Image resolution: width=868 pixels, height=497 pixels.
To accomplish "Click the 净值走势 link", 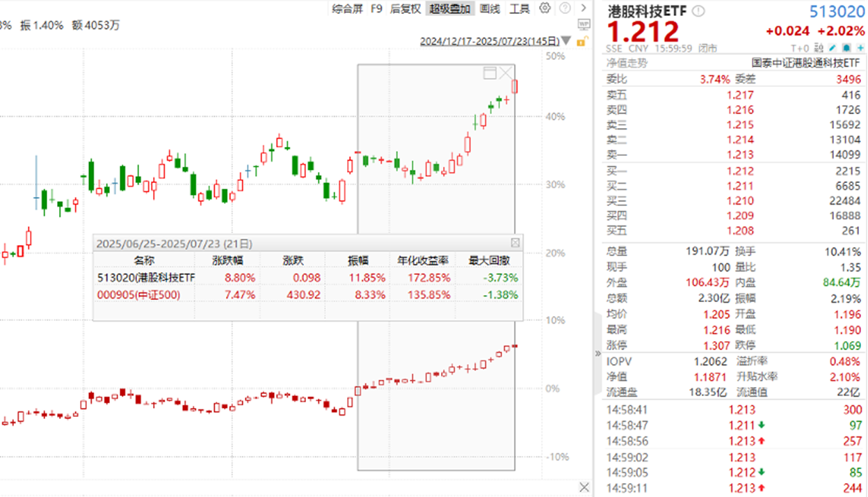I will (627, 63).
